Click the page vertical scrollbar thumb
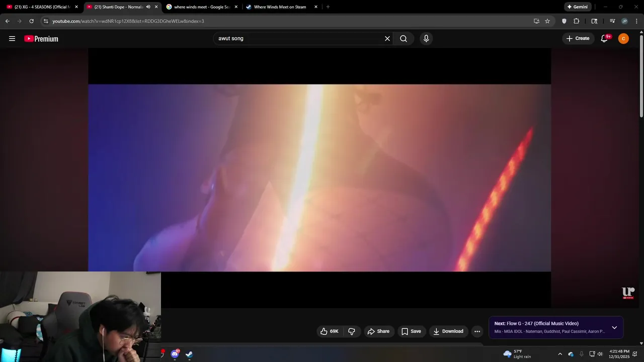This screenshot has height=362, width=644. point(641,75)
